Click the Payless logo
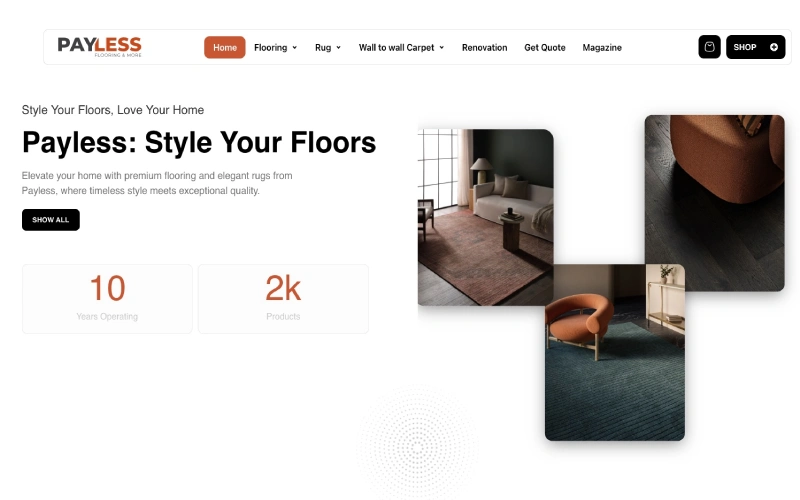The height and width of the screenshot is (500, 800). pyautogui.click(x=99, y=46)
